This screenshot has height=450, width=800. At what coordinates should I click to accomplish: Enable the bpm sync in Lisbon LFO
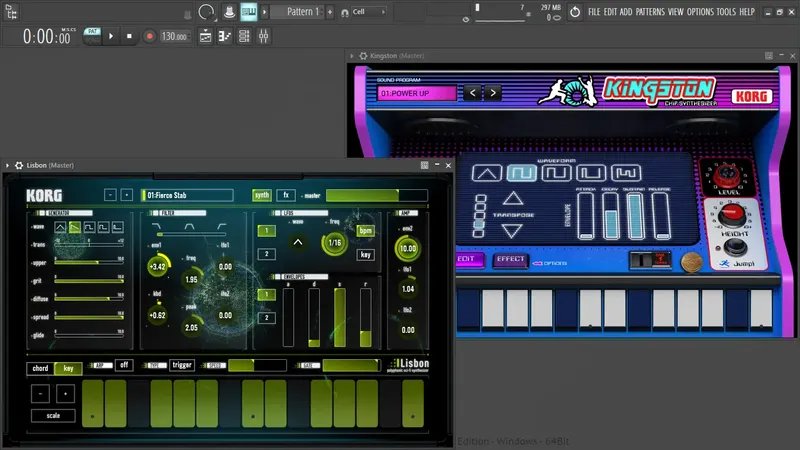tap(365, 231)
